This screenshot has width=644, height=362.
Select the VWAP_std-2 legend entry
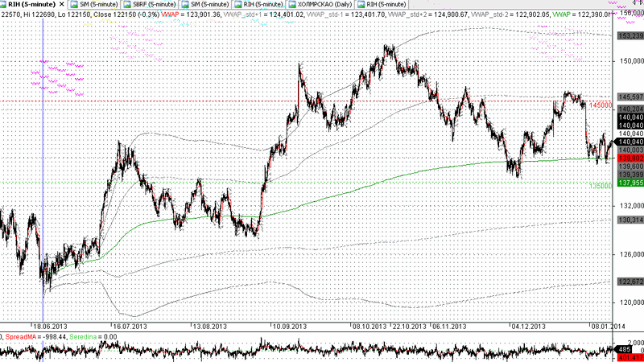pyautogui.click(x=489, y=14)
